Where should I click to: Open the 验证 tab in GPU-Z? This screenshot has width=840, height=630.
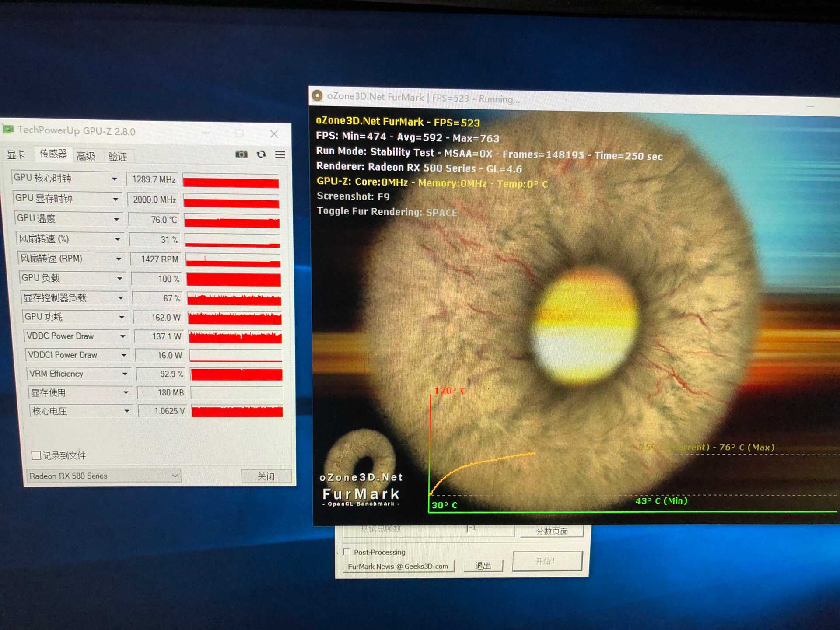(118, 157)
